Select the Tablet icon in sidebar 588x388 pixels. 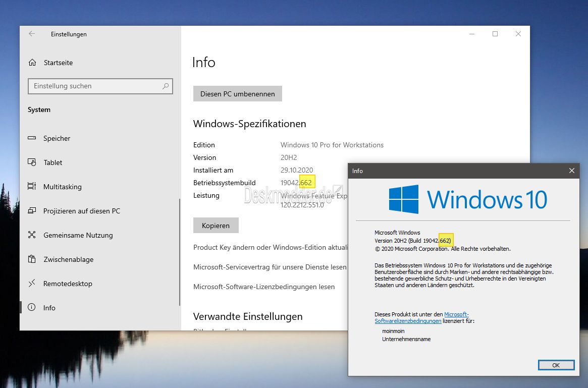coord(32,162)
